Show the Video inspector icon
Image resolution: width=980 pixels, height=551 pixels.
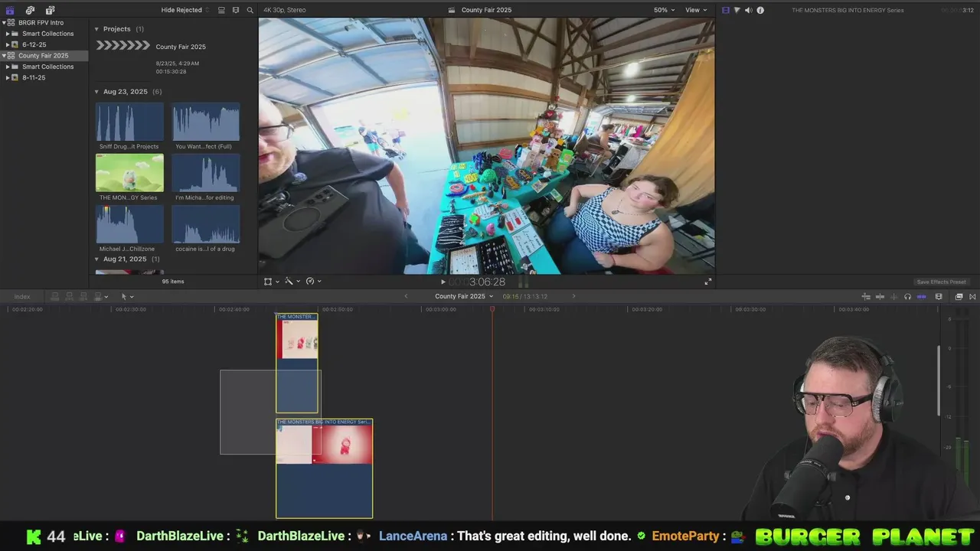[726, 10]
